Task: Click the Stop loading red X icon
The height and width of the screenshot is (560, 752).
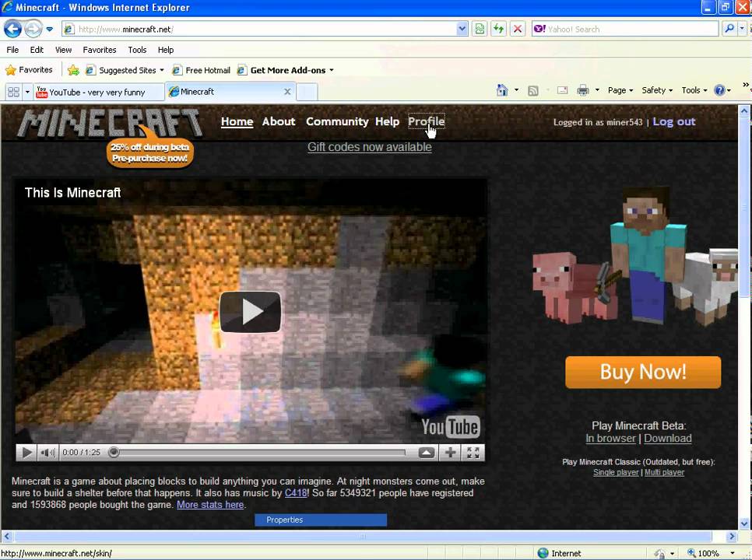Action: click(x=518, y=30)
